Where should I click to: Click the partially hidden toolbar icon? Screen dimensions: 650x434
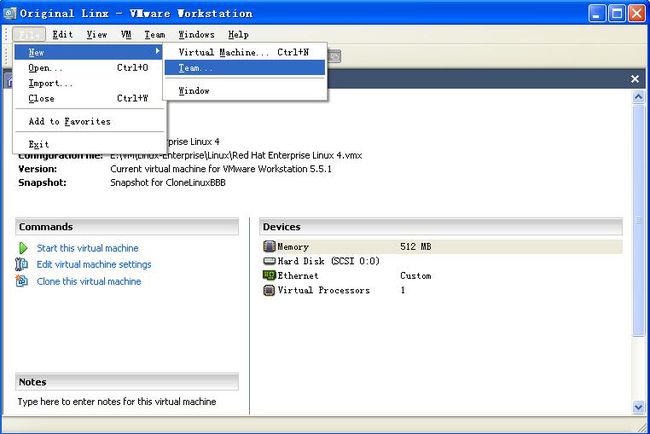click(x=335, y=56)
